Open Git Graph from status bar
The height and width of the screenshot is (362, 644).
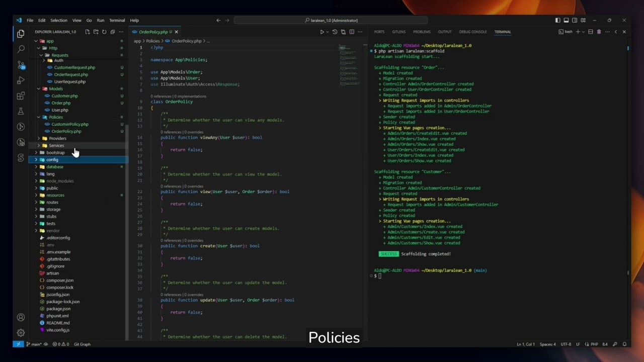pos(82,344)
